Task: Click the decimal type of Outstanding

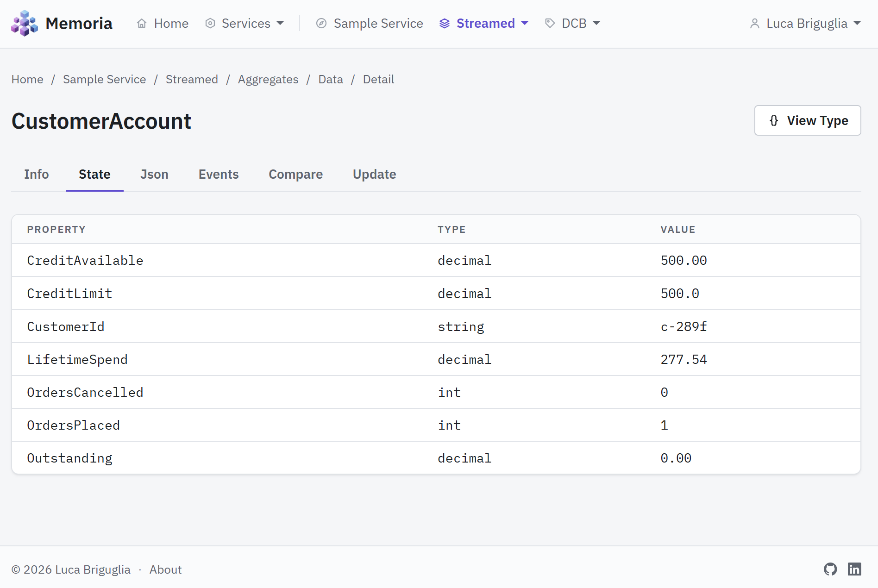Action: (x=464, y=458)
